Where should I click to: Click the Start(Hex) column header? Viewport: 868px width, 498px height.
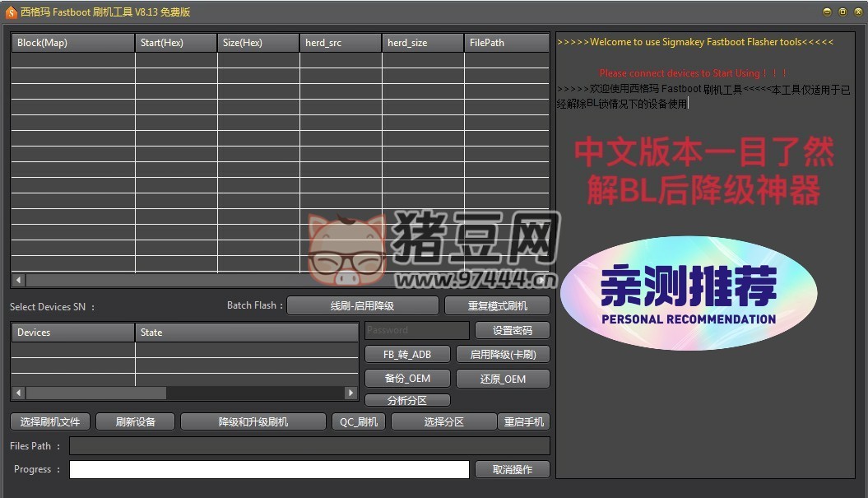[x=176, y=43]
